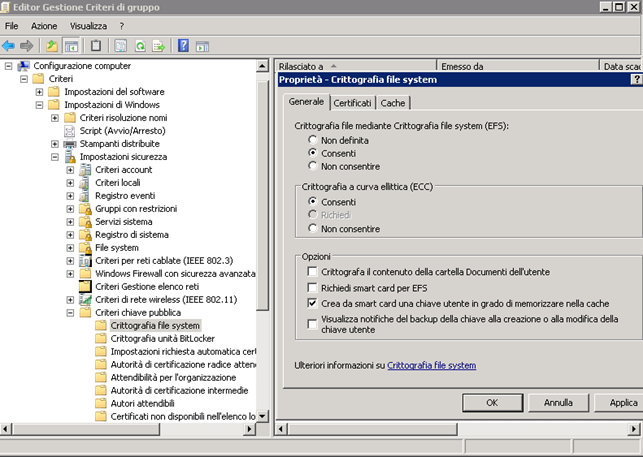The height and width of the screenshot is (457, 643).
Task: Select ECC Consenti radio button
Action: coord(313,201)
